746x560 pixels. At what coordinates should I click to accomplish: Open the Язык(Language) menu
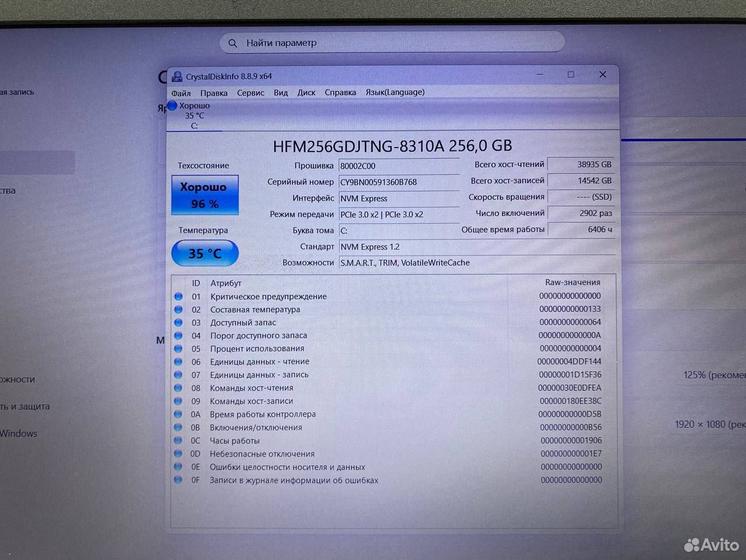[x=394, y=92]
